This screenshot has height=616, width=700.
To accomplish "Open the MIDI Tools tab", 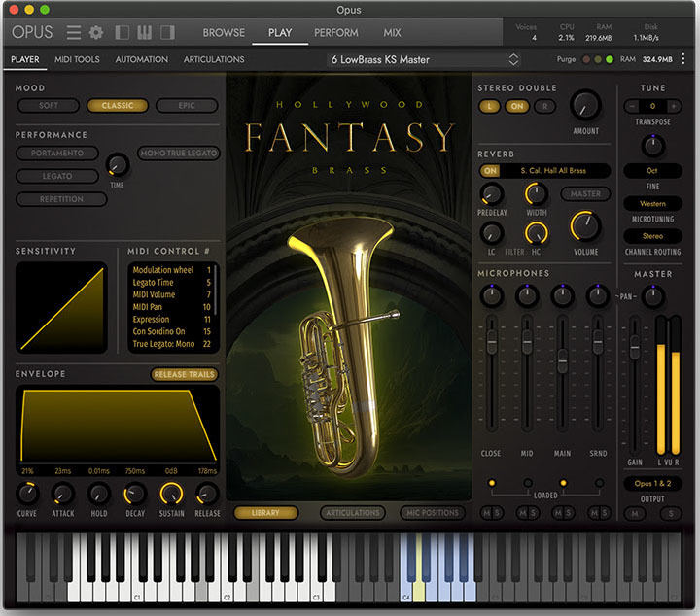I will click(x=77, y=59).
